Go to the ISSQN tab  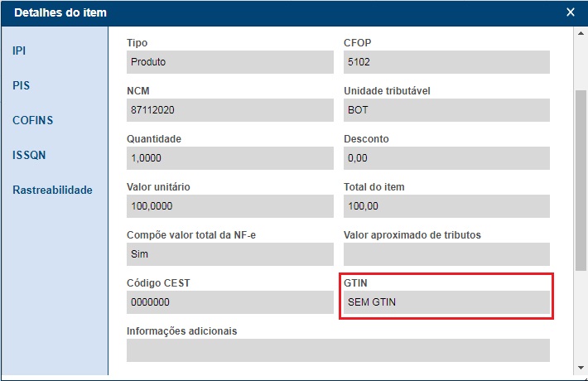click(28, 155)
